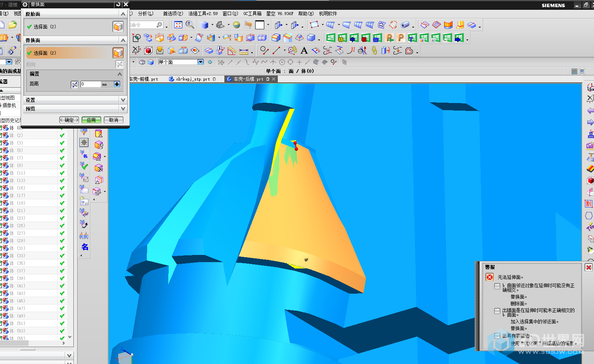Open the GC工具箱 menu
Viewport: 594px width, 364px height.
click(x=252, y=14)
